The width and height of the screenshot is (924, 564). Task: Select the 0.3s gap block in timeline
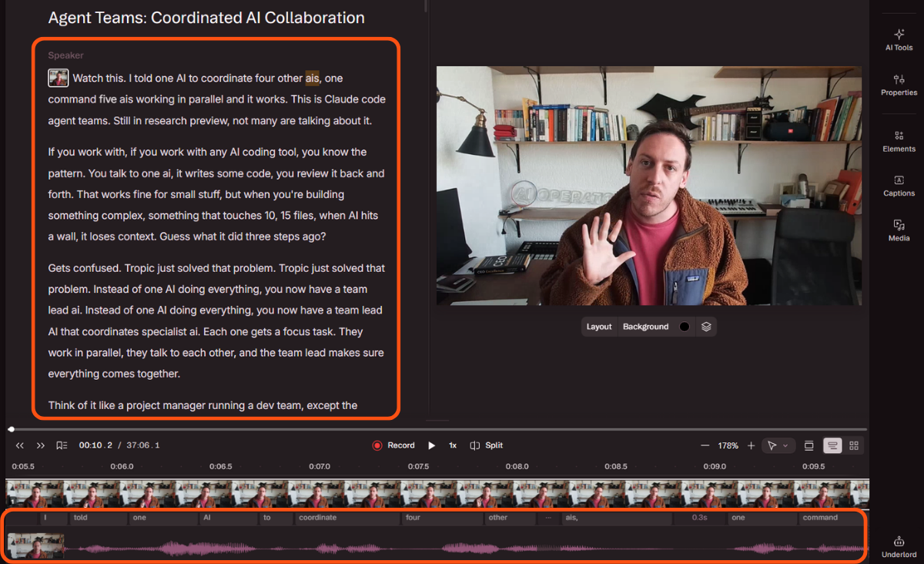698,518
